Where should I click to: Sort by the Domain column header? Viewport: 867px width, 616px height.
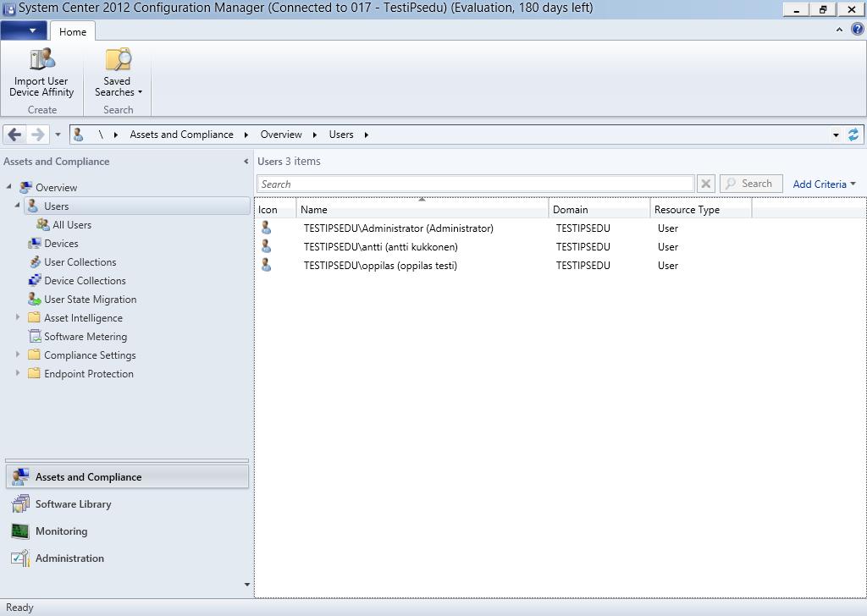pyautogui.click(x=599, y=209)
